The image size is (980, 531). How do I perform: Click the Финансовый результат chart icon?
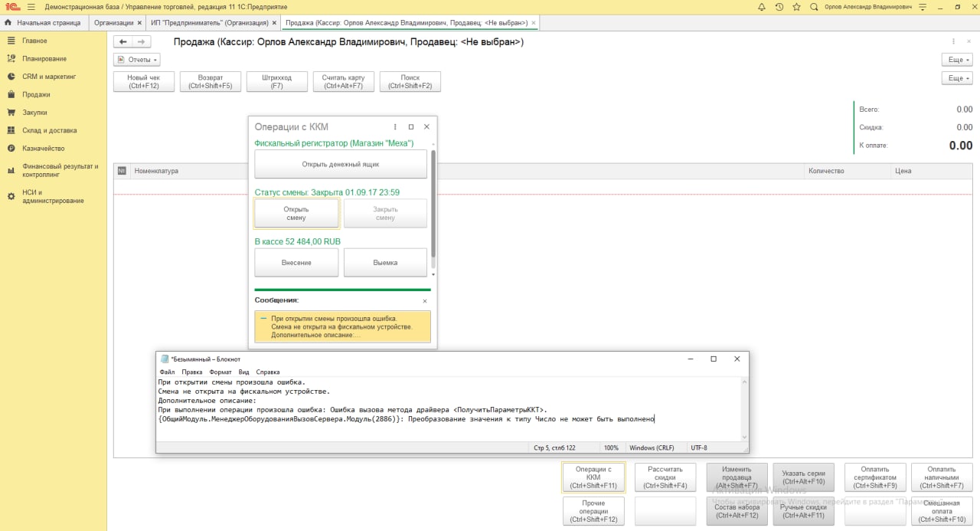pos(11,170)
